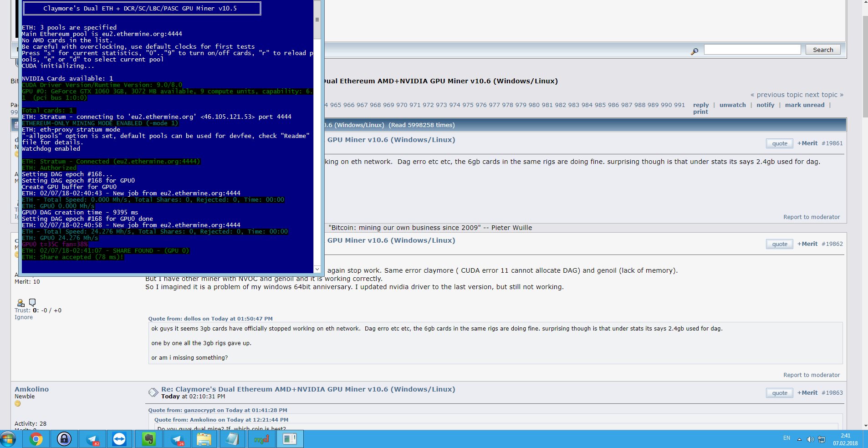Open Google Chrome from the taskbar
Image resolution: width=868 pixels, height=448 pixels.
(36, 439)
